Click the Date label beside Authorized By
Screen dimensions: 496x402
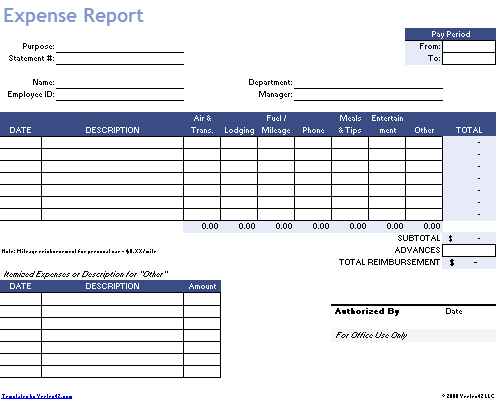(454, 311)
